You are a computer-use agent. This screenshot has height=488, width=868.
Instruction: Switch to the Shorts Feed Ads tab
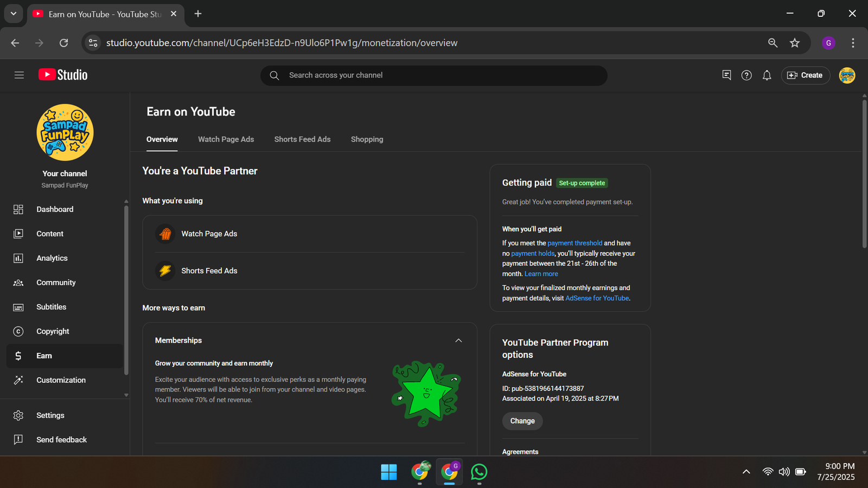(x=302, y=139)
